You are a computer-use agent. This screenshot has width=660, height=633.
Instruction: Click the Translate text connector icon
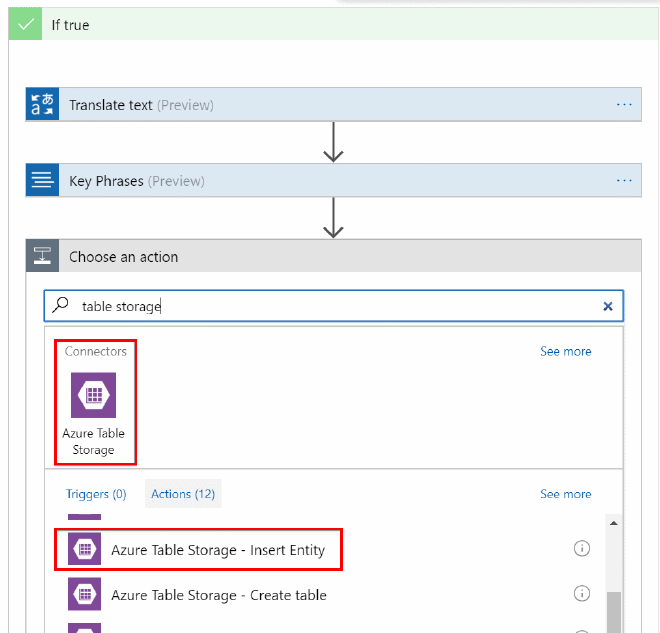coord(42,104)
